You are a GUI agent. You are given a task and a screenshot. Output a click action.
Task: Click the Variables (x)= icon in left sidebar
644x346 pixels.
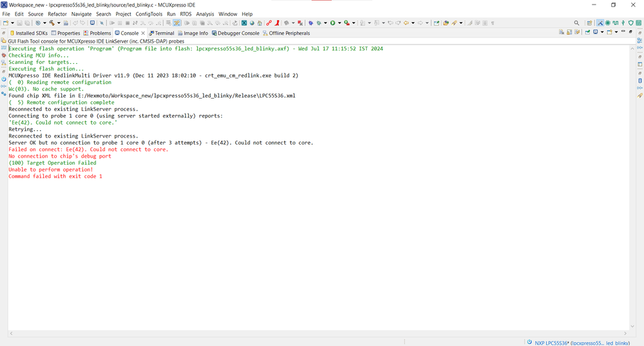4,86
